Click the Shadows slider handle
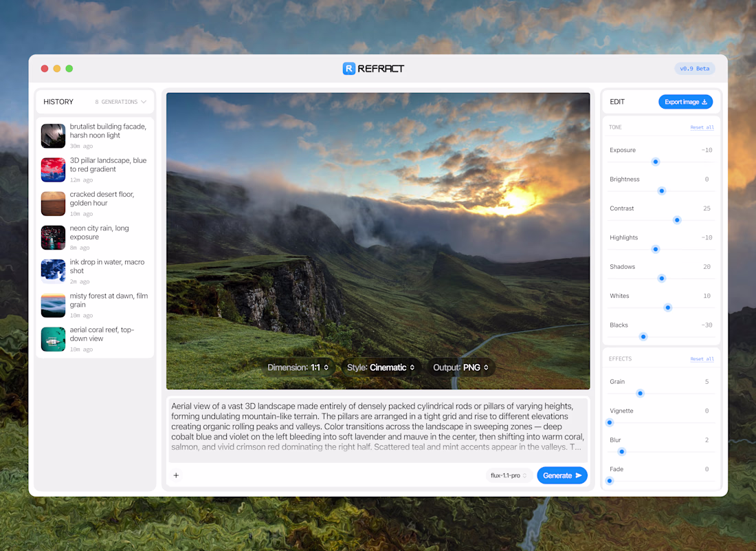The width and height of the screenshot is (756, 551). 661,279
